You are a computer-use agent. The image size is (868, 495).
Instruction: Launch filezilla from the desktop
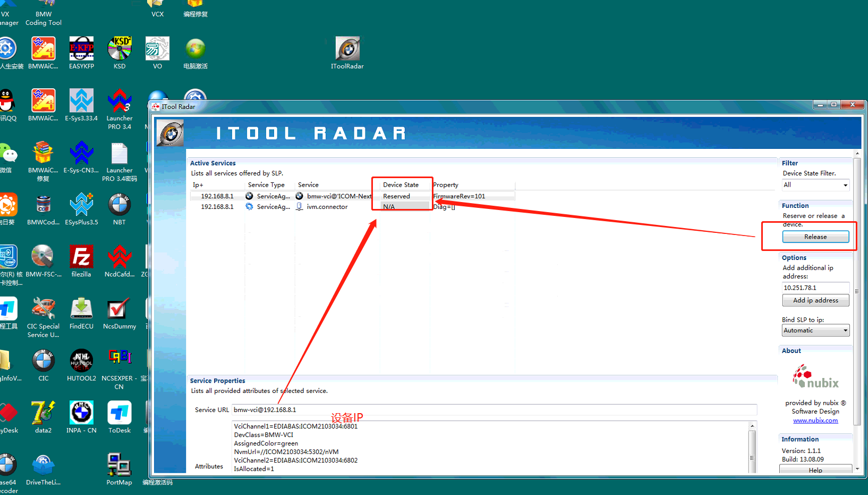(x=81, y=262)
